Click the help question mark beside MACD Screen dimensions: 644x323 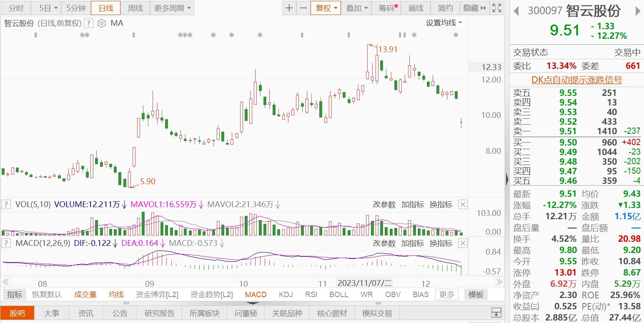click(6, 243)
